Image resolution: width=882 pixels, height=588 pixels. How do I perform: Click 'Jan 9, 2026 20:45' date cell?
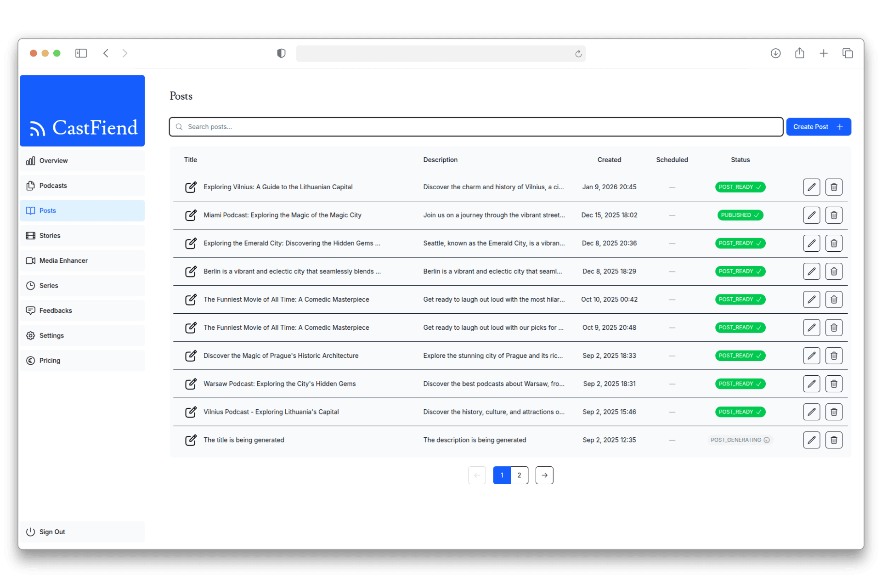(609, 187)
